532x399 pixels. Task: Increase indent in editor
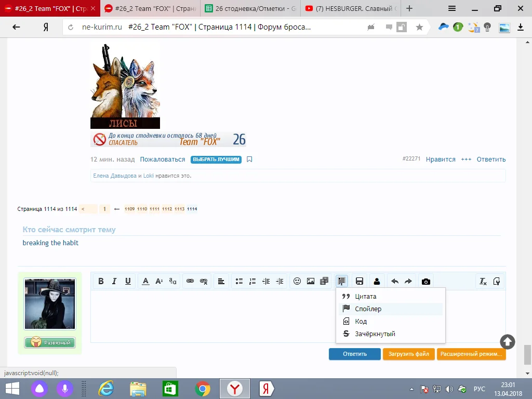point(280,281)
